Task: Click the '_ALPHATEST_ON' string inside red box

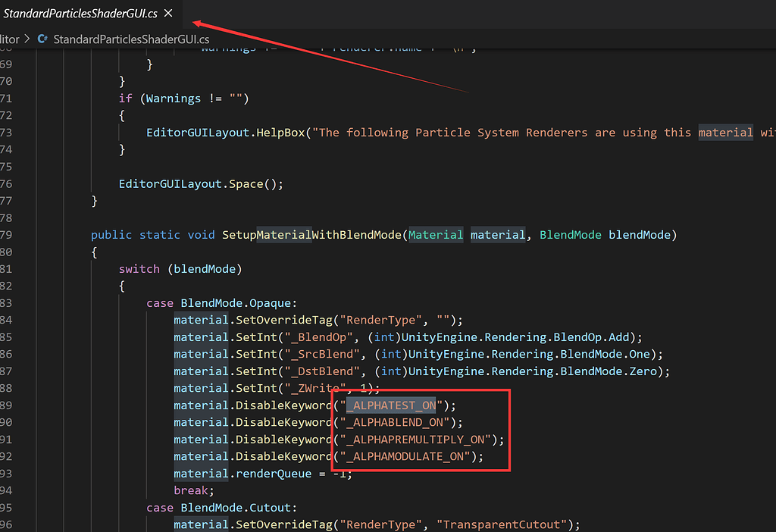Action: tap(391, 405)
